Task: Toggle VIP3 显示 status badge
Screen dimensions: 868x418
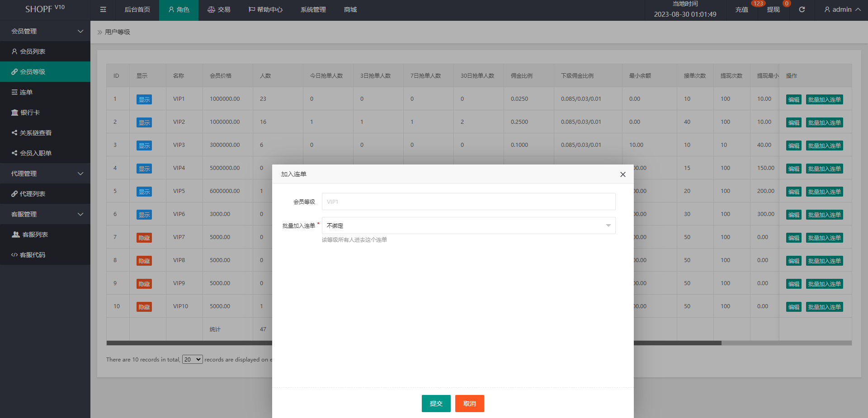Action: pos(144,146)
